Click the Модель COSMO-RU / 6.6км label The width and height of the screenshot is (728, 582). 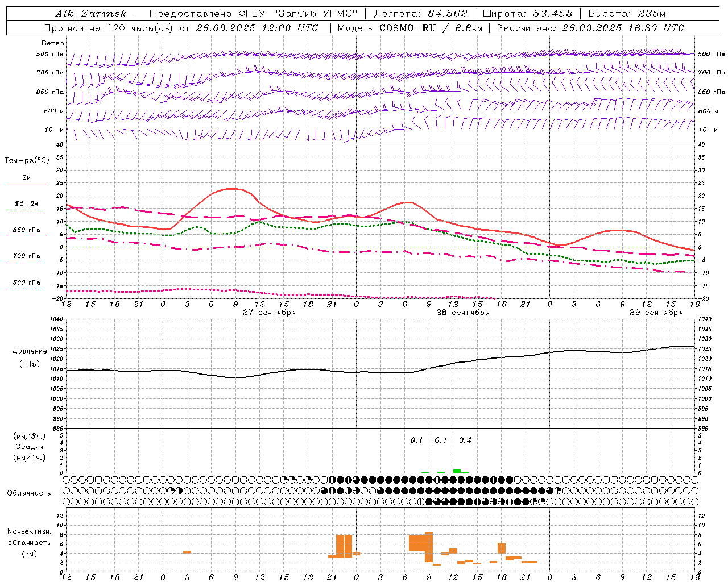coord(409,28)
